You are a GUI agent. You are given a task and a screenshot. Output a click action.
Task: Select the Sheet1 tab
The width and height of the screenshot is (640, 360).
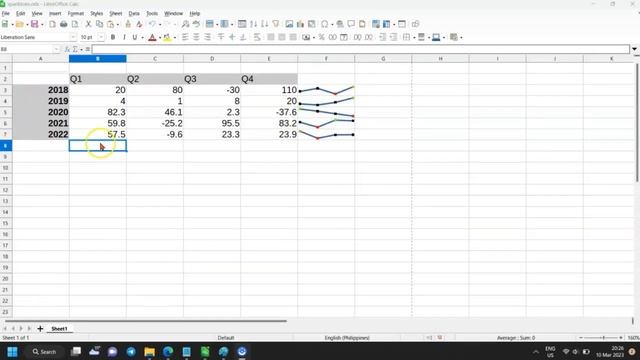59,329
